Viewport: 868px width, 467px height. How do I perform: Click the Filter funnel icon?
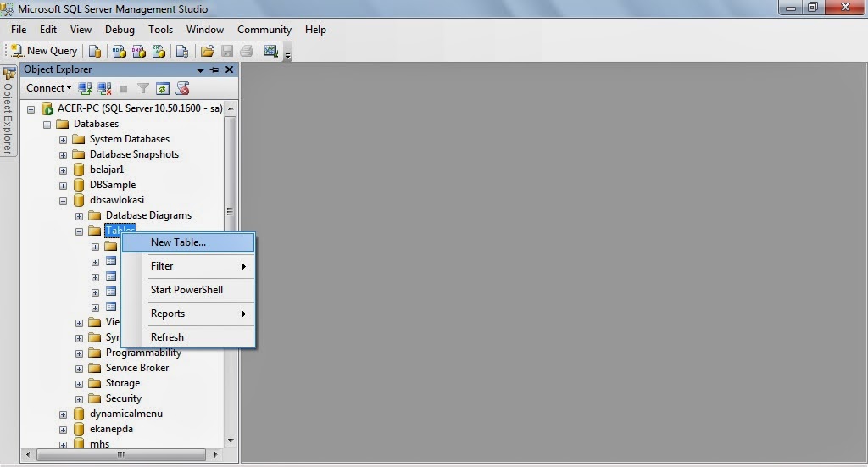(142, 88)
